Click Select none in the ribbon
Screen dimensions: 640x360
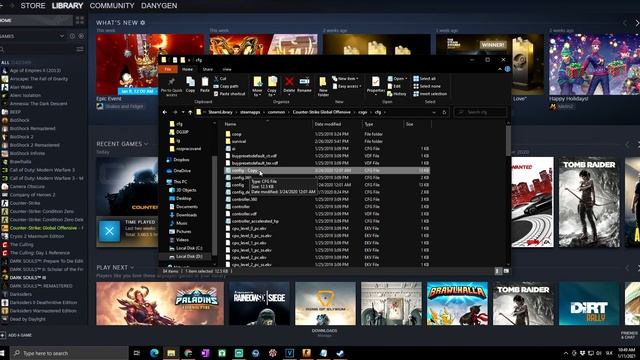pyautogui.click(x=427, y=86)
